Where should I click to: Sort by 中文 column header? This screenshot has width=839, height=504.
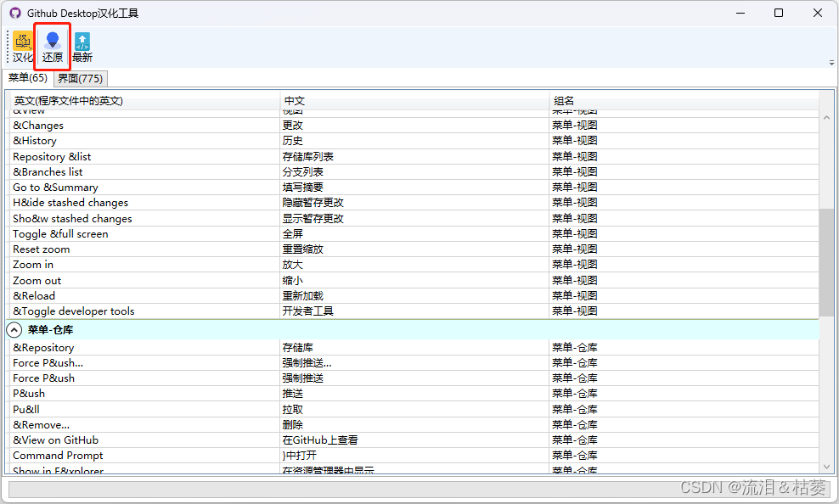coord(414,100)
